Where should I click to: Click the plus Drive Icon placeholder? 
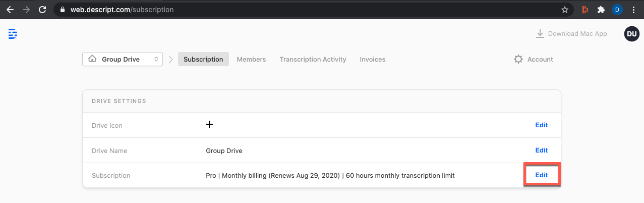point(209,124)
